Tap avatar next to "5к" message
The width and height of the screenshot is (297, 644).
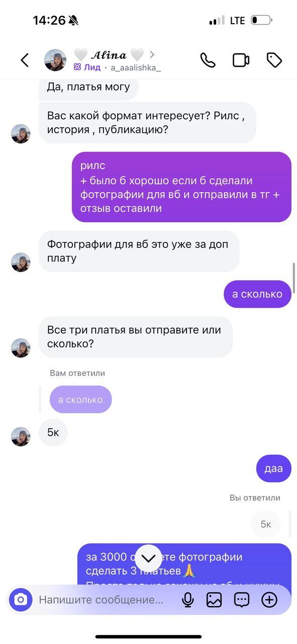click(21, 436)
